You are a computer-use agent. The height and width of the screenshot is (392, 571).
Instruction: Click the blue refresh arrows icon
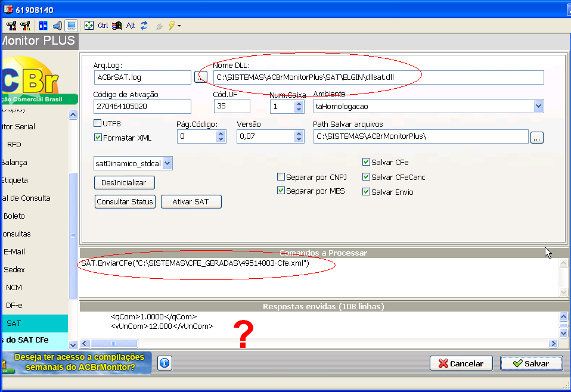click(144, 26)
